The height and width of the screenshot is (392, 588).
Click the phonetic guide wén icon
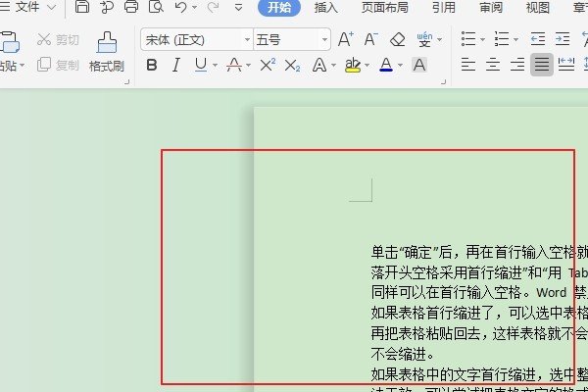pos(424,39)
